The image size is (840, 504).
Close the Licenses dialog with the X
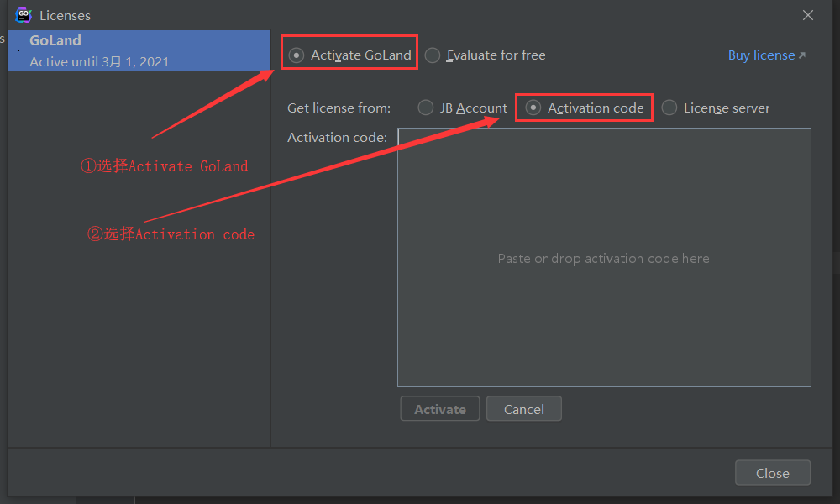808,15
